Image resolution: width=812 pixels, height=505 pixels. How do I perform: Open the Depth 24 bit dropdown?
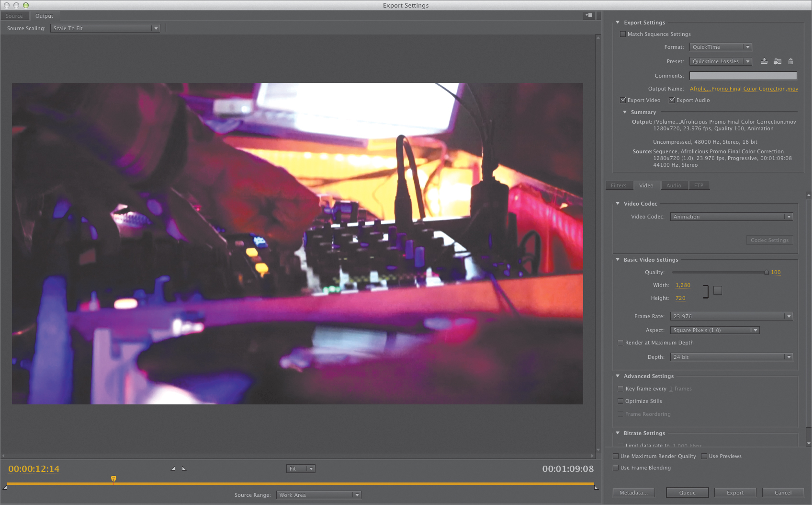(732, 357)
